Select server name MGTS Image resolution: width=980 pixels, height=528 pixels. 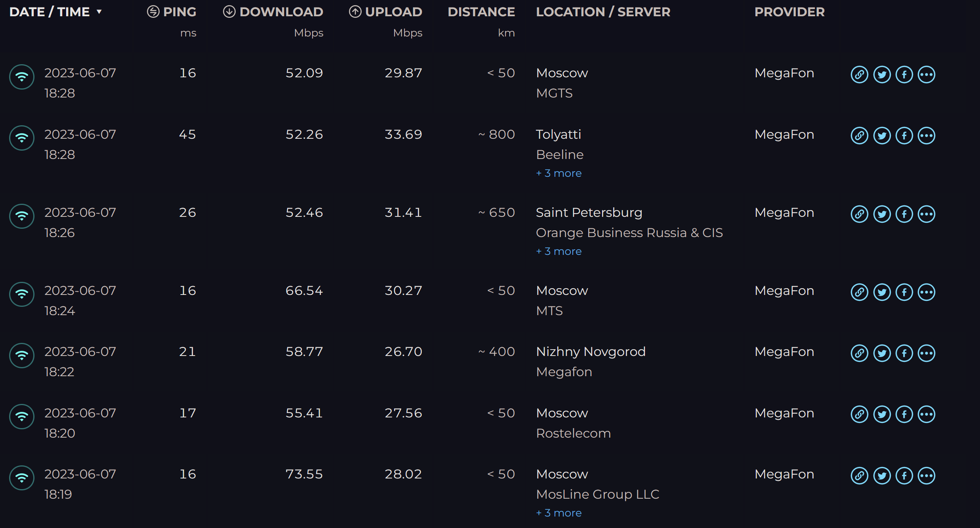(x=554, y=93)
